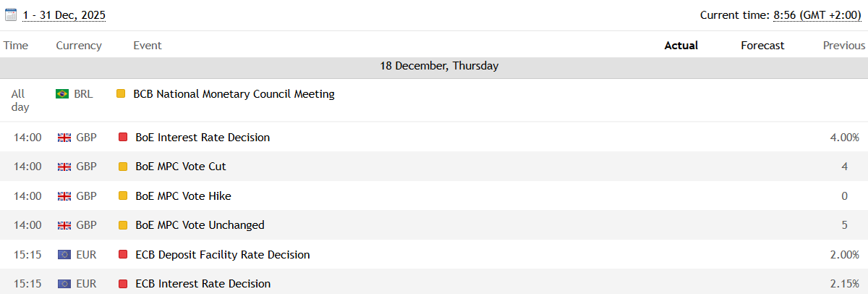Open the 1 - 31 Dec, 2025 date range picker
Image resolution: width=868 pixels, height=294 pixels.
point(64,15)
